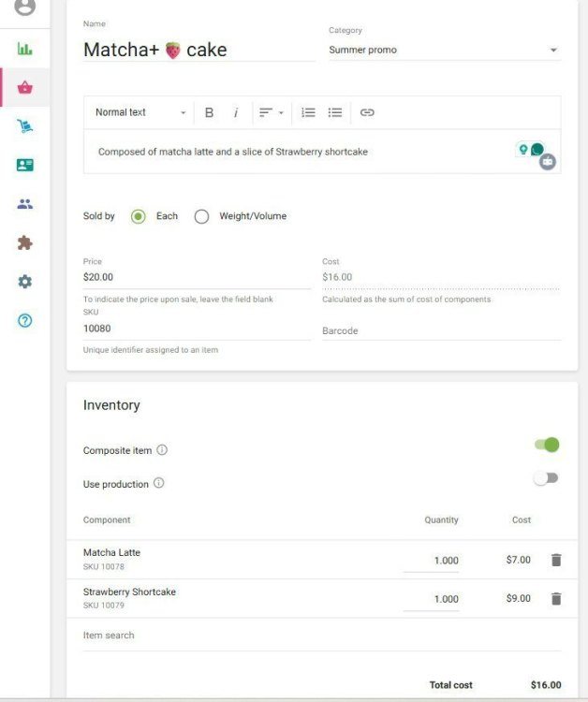
Task: Remove the Strawberry Shortcake component
Action: [556, 598]
